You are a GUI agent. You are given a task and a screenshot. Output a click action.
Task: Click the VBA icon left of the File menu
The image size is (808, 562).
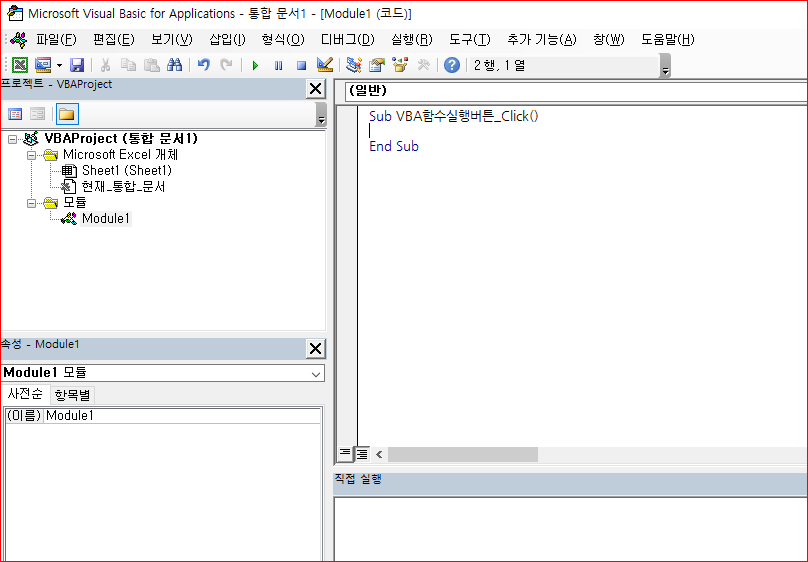point(19,40)
